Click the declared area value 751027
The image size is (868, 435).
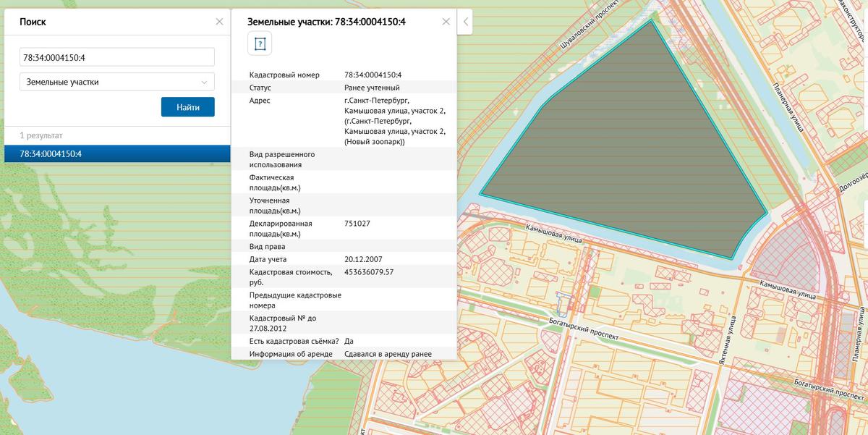357,224
